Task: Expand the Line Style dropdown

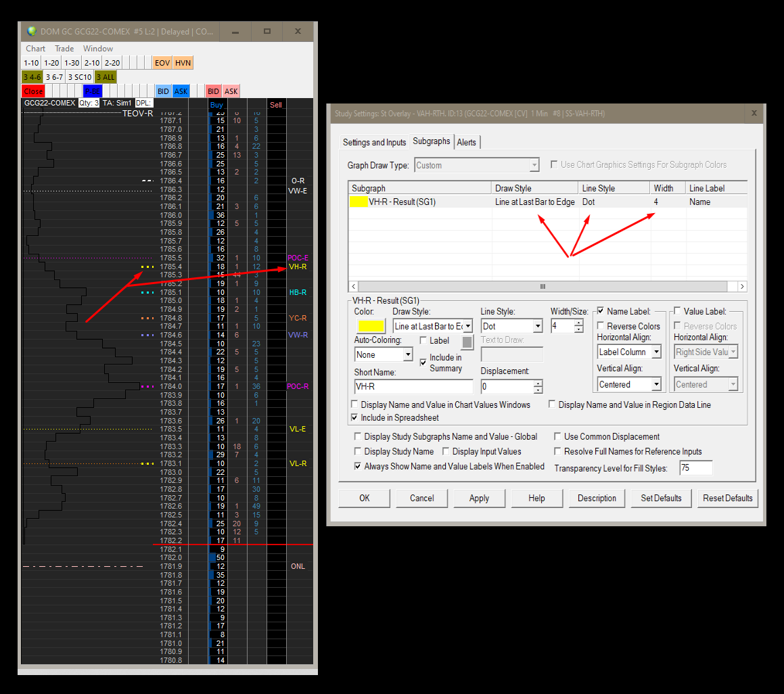Action: [x=537, y=326]
